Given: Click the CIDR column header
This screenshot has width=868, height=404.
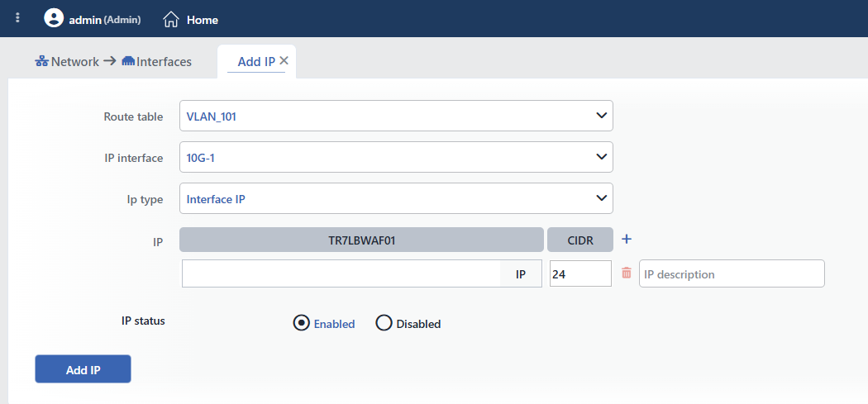Looking at the screenshot, I should (x=580, y=240).
